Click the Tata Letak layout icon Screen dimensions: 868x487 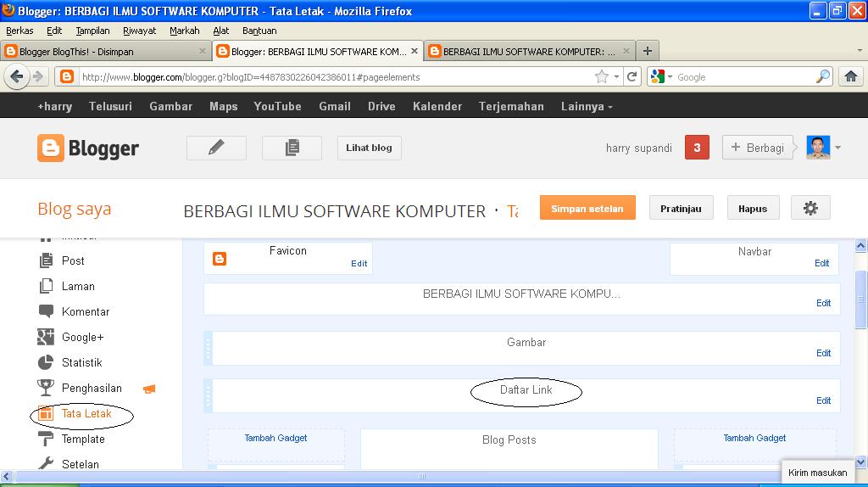[46, 413]
